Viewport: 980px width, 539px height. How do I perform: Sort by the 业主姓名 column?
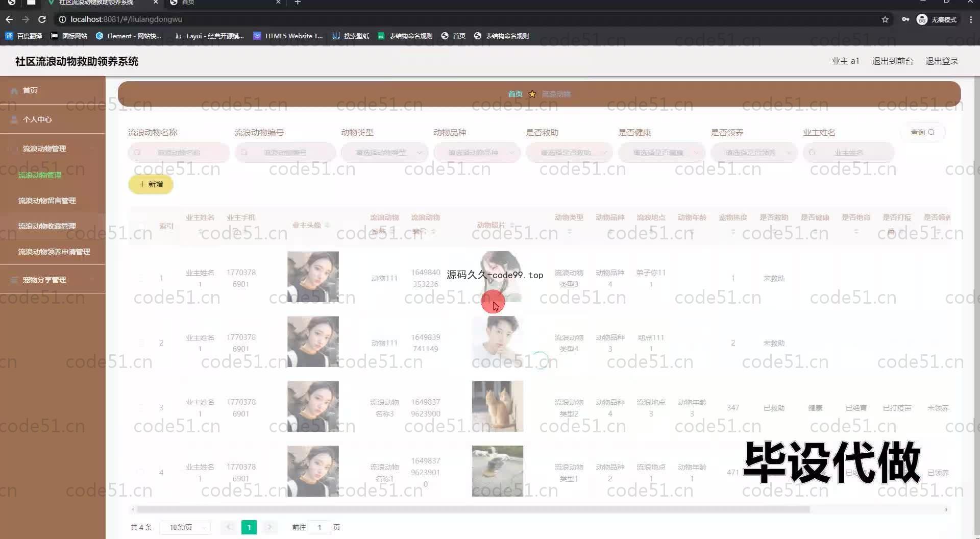[200, 232]
